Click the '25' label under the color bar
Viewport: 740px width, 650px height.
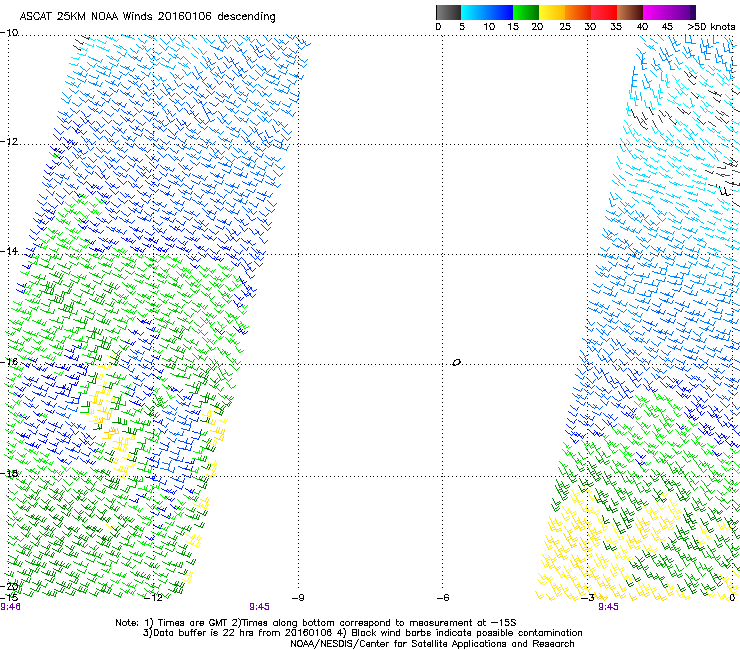point(565,27)
